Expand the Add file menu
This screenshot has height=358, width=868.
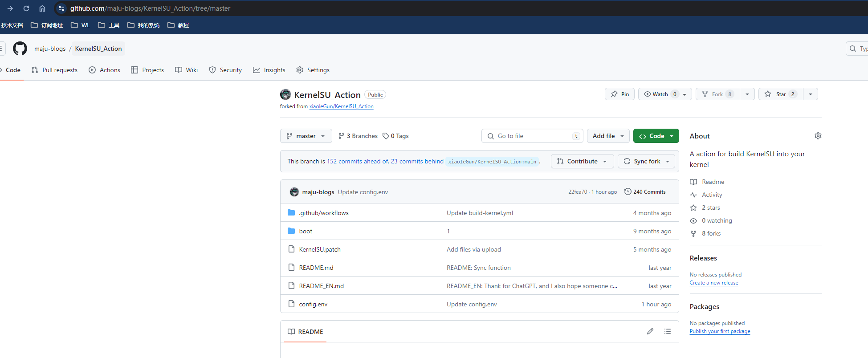pos(608,136)
